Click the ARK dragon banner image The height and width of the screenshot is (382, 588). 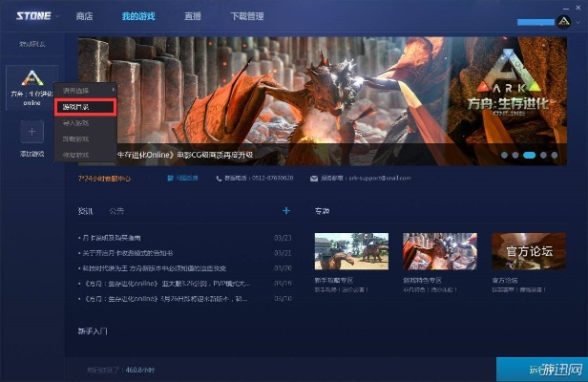point(323,101)
